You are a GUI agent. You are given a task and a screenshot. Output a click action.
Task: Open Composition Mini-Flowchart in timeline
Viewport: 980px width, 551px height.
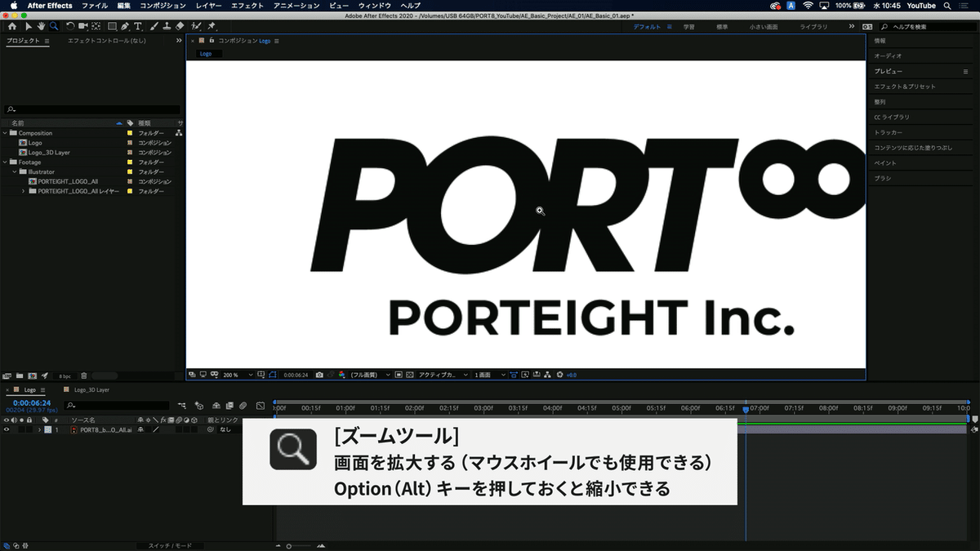pyautogui.click(x=181, y=406)
